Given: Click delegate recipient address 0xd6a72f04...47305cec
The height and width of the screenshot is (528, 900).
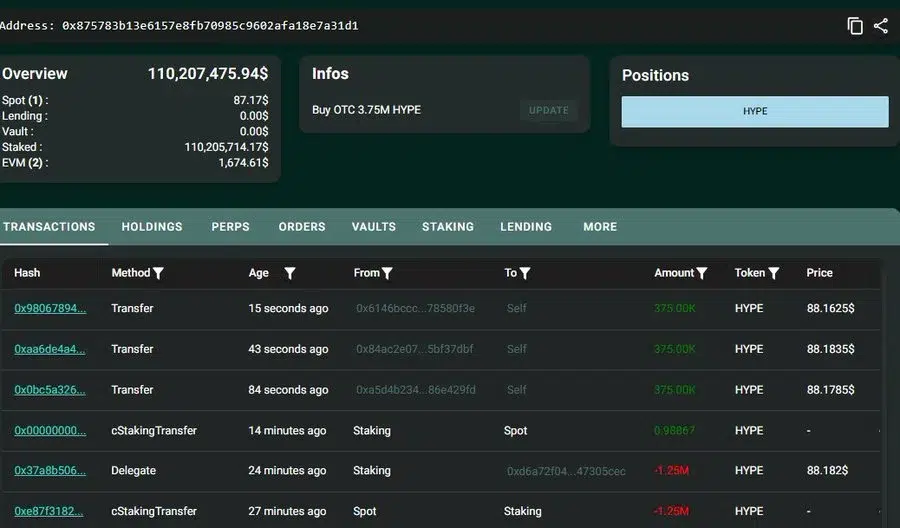Looking at the screenshot, I should (566, 471).
